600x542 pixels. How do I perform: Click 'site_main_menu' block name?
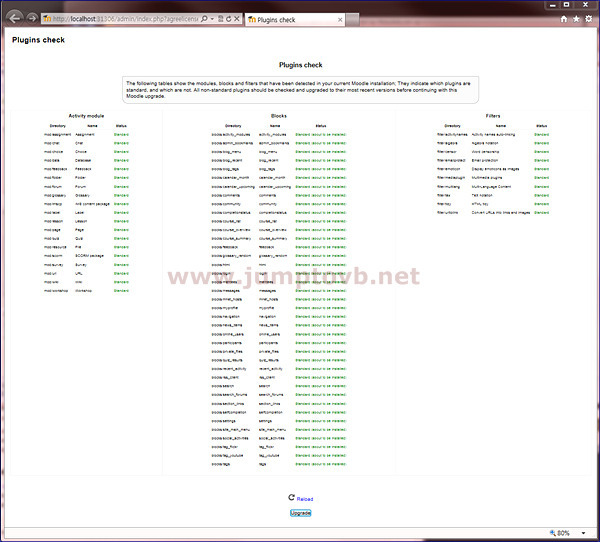click(272, 429)
